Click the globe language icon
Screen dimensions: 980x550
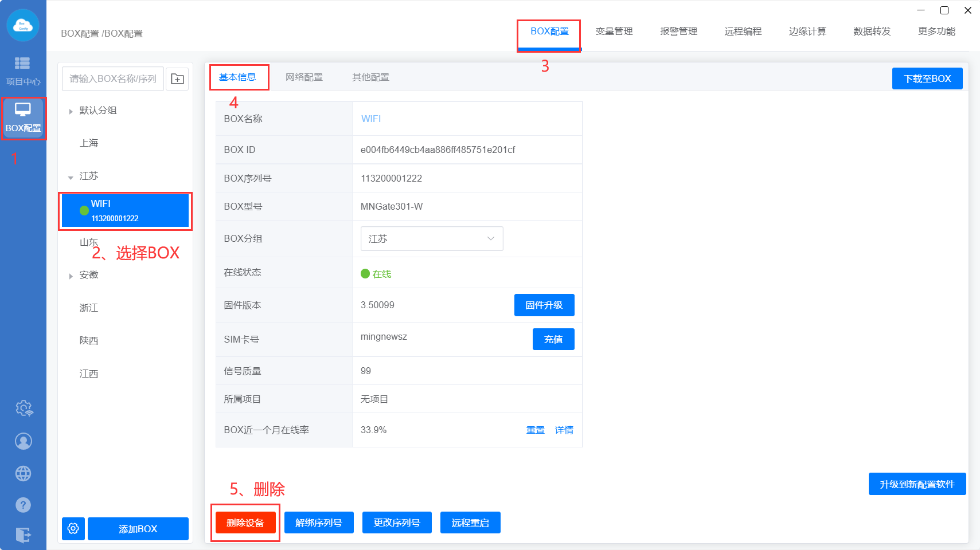(x=24, y=474)
